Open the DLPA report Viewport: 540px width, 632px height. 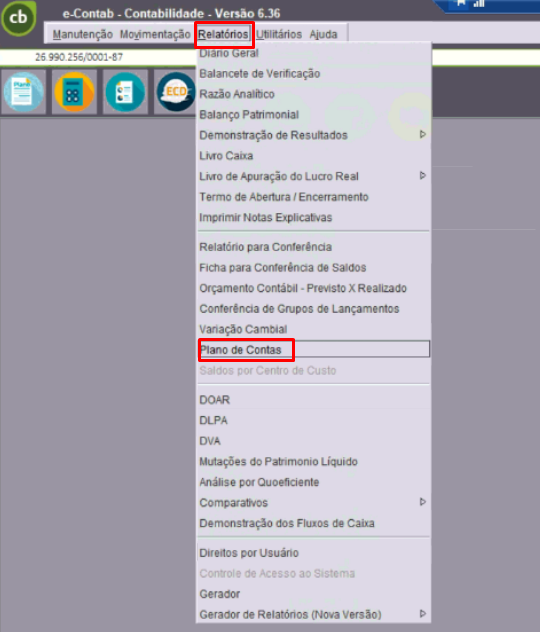[314, 420]
